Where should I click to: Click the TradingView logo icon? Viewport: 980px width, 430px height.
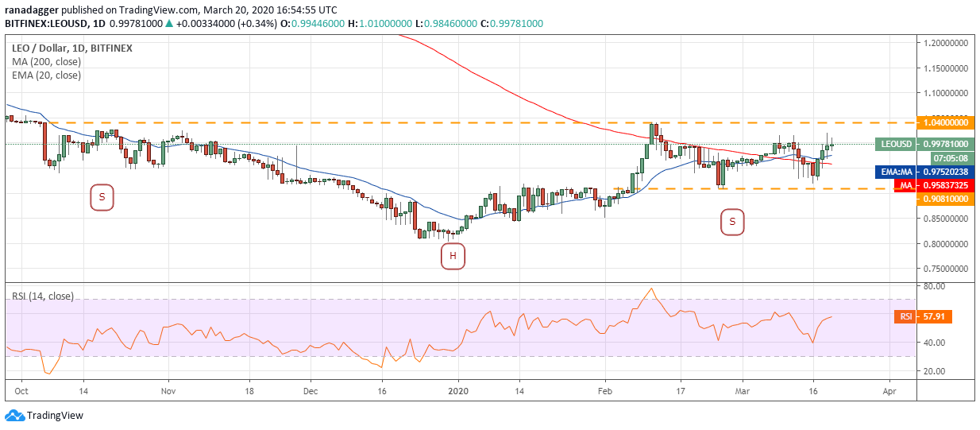click(14, 416)
